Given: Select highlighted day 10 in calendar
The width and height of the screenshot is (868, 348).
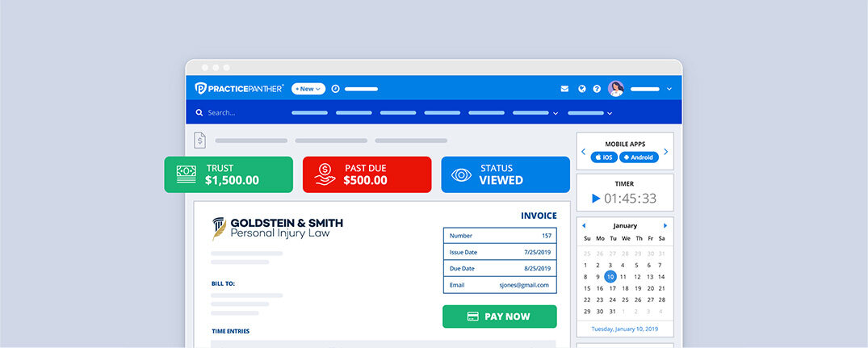Looking at the screenshot, I should tap(610, 277).
